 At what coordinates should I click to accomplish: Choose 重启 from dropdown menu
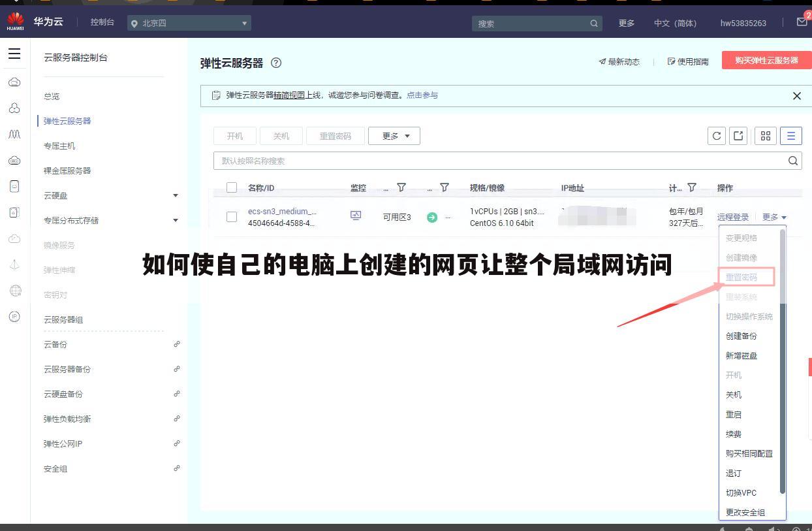(734, 414)
